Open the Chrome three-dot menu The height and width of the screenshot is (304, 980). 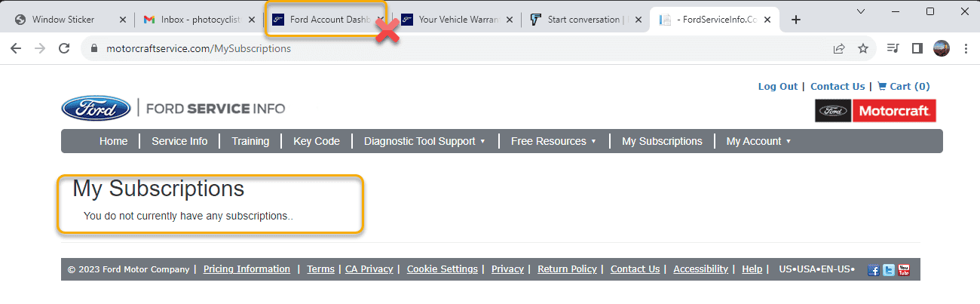pyautogui.click(x=966, y=48)
